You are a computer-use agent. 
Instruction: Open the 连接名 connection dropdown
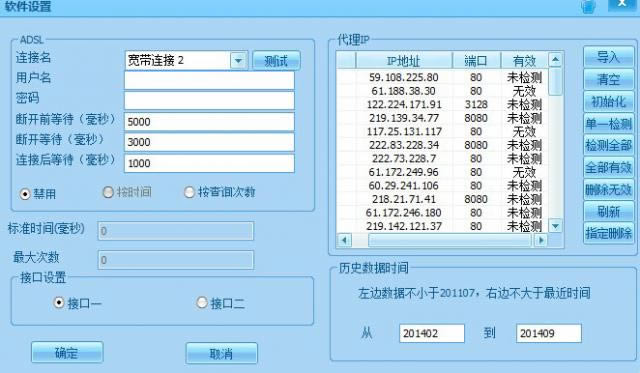point(238,61)
